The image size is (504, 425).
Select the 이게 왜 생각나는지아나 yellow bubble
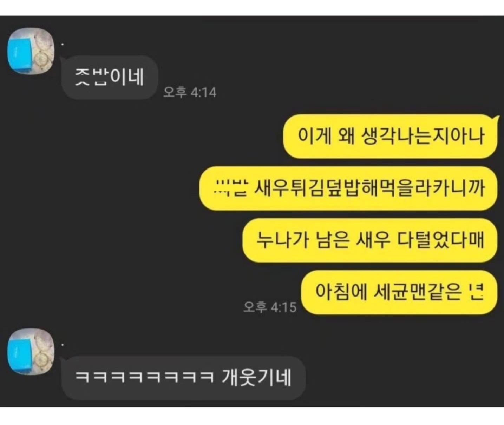tap(391, 136)
